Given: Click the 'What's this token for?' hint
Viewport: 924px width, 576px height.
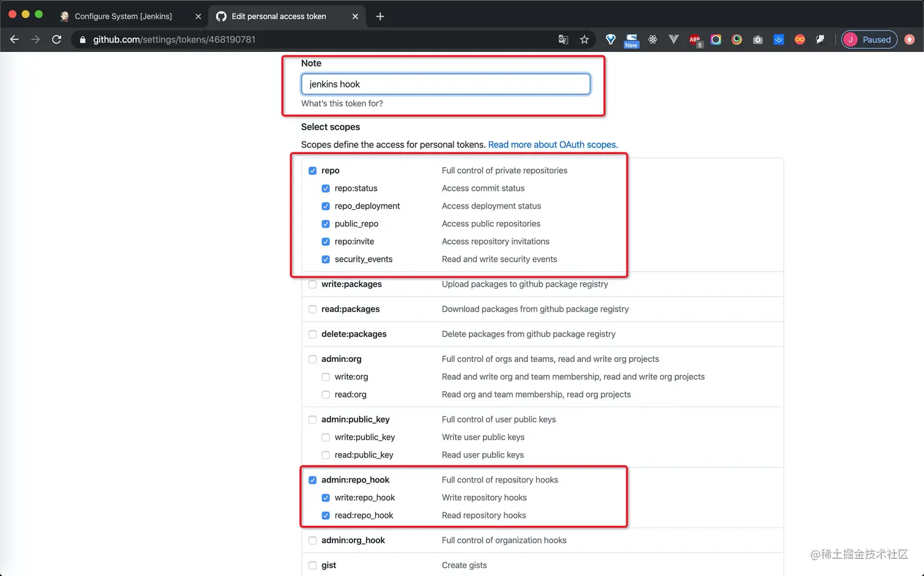Looking at the screenshot, I should click(342, 103).
